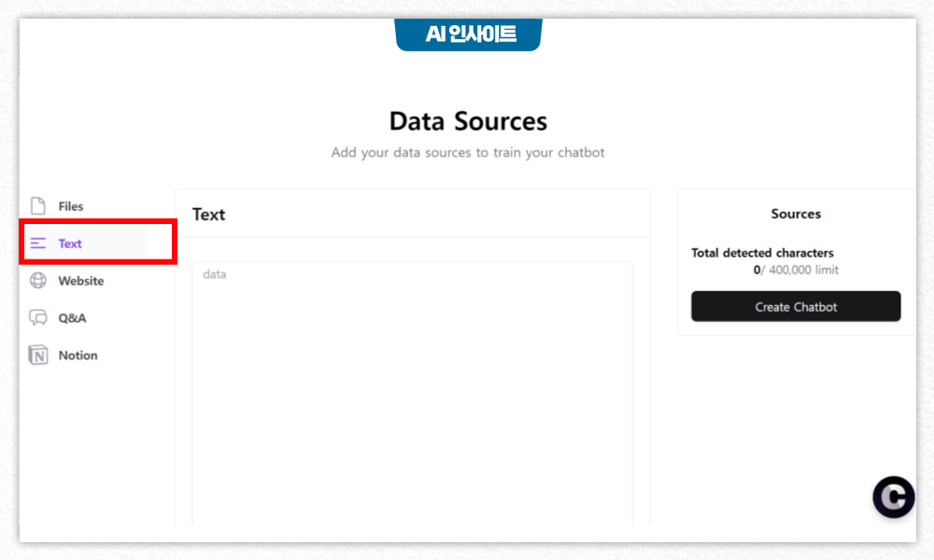Click the Text panel header

click(x=208, y=215)
